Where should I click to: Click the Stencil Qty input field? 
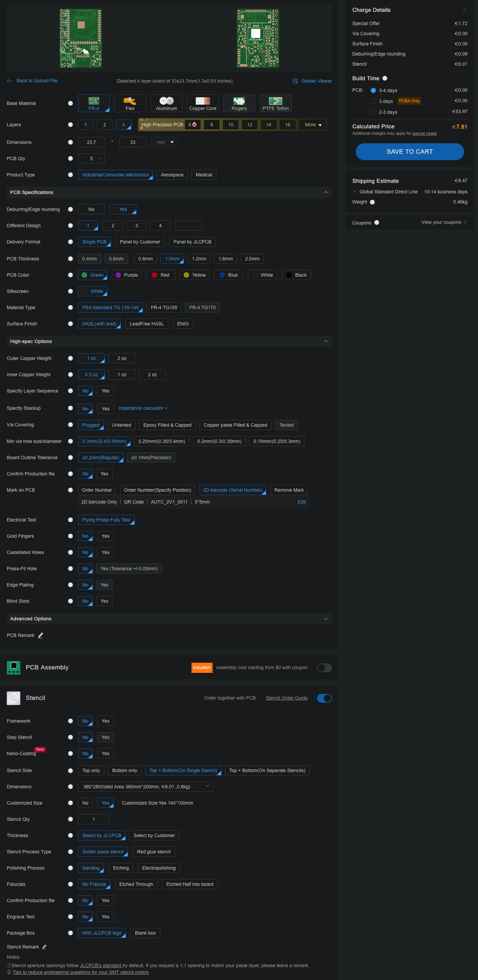click(x=93, y=819)
